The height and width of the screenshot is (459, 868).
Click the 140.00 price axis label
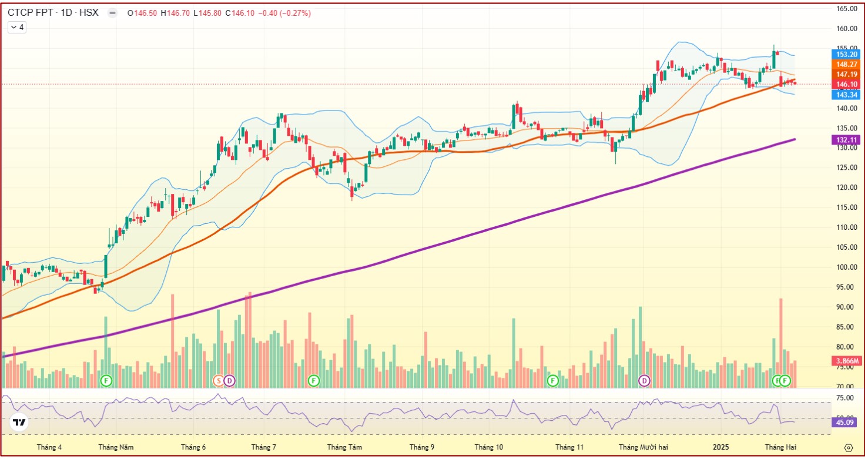click(847, 108)
